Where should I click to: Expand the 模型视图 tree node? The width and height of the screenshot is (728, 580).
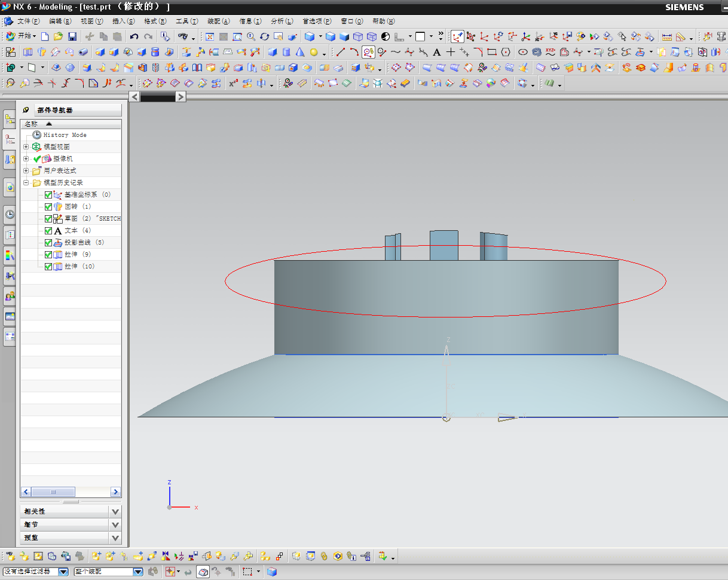click(26, 146)
